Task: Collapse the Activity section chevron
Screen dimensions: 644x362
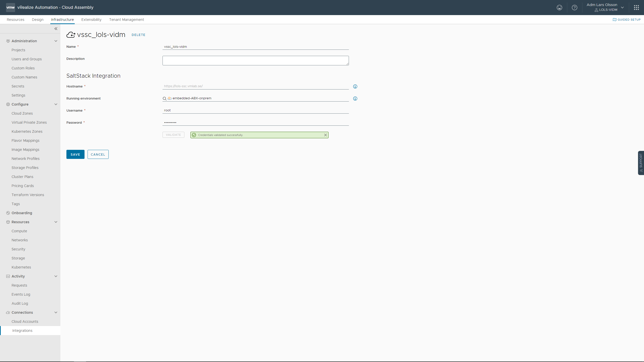Action: 56,276
